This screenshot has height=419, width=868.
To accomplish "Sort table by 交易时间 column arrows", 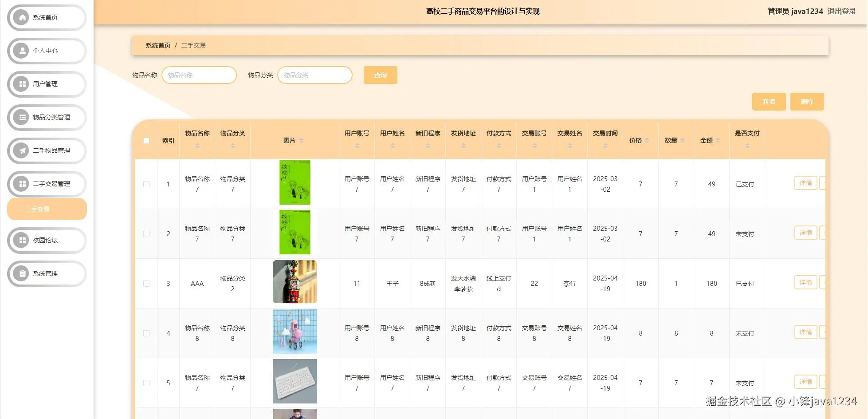I will click(x=605, y=146).
